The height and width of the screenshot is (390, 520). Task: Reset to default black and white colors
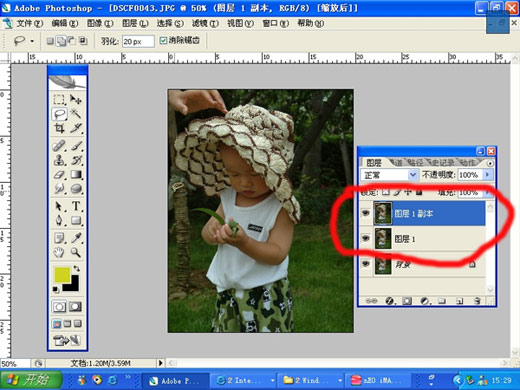click(56, 290)
